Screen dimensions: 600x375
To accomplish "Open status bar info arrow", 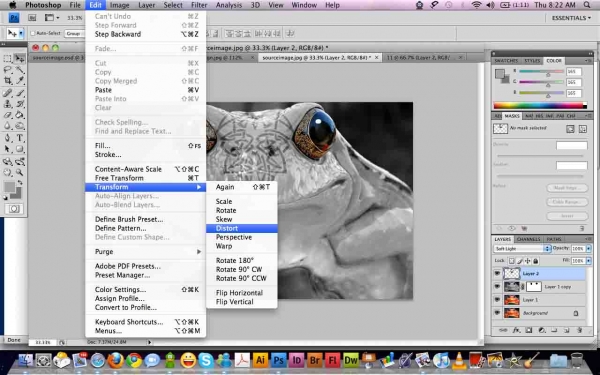I will pyautogui.click(x=150, y=342).
